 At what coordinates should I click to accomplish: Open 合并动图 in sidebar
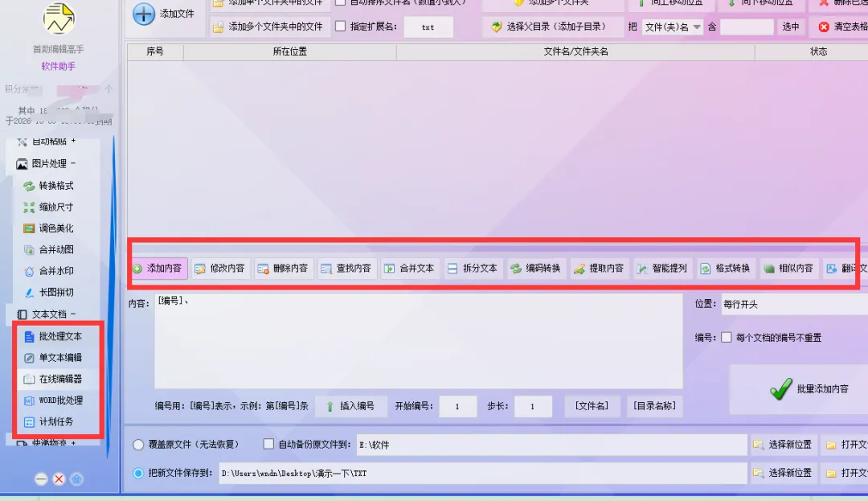coord(48,249)
